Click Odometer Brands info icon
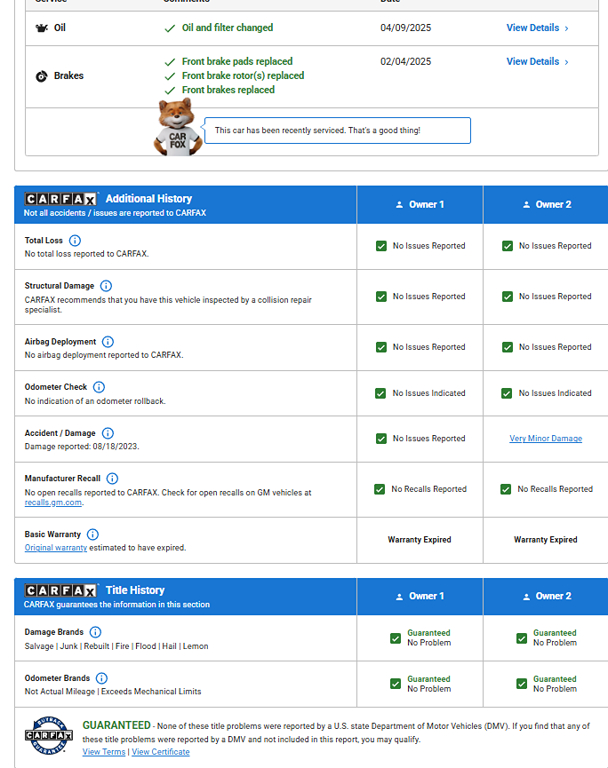This screenshot has width=608, height=768. click(x=103, y=678)
